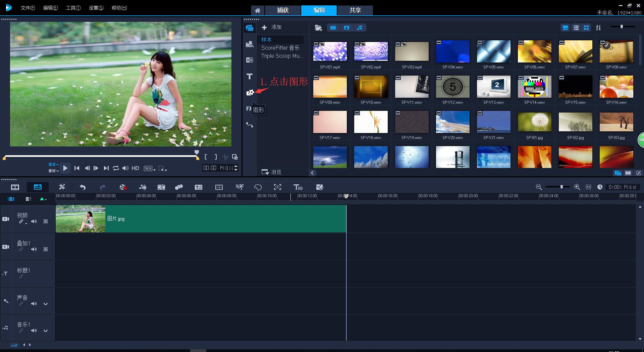Screen dimensions: 644x352
Task: Select the SP-V12.wmv countdown thumbnail
Action: coord(452,86)
